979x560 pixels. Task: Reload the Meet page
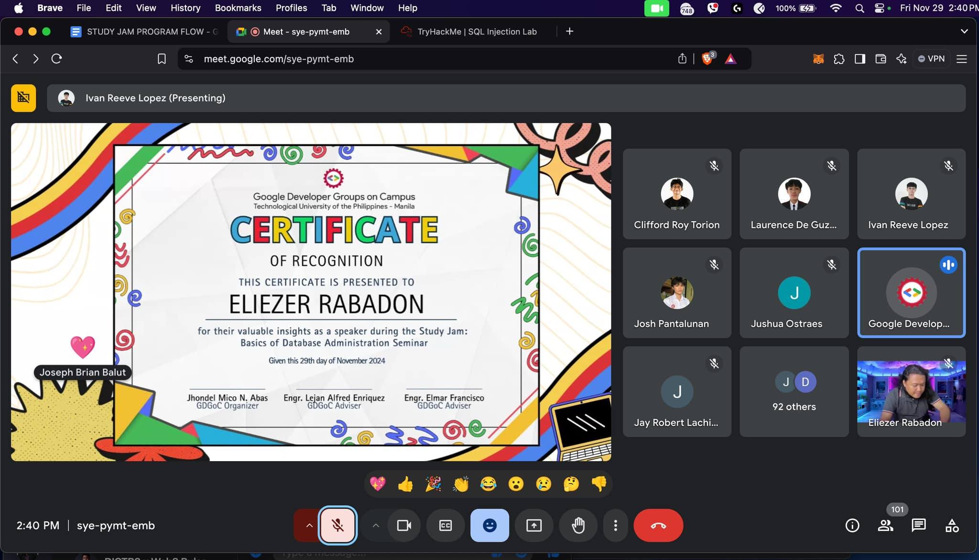(57, 59)
